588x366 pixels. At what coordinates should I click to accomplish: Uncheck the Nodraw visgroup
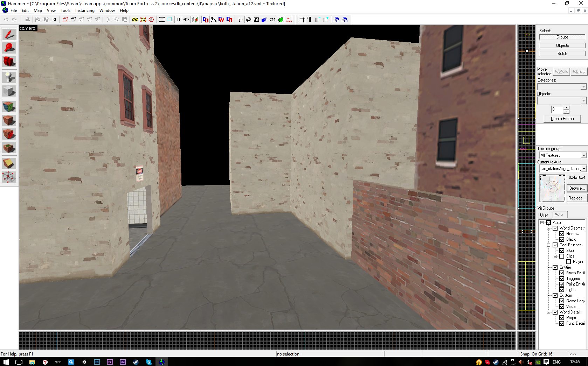(562, 234)
